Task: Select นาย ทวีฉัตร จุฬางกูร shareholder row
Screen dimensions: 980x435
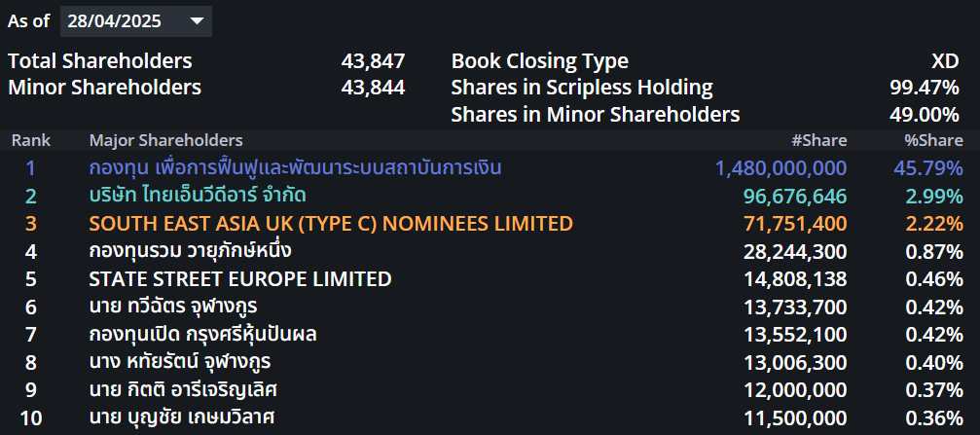Action: click(x=490, y=307)
